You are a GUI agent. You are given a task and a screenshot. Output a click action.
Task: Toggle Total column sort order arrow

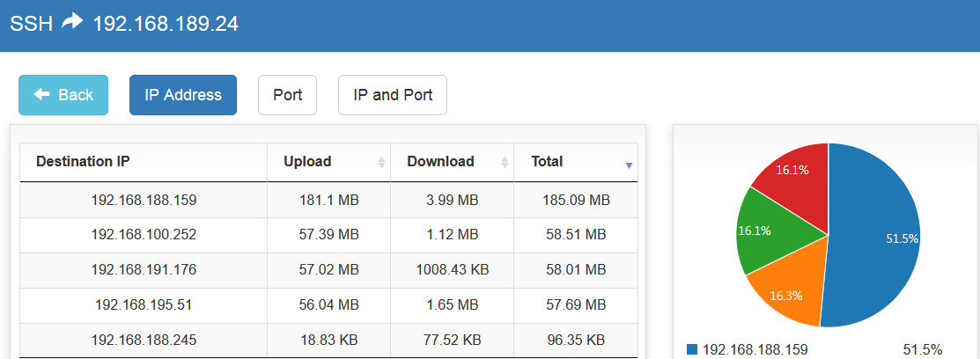[x=629, y=165]
